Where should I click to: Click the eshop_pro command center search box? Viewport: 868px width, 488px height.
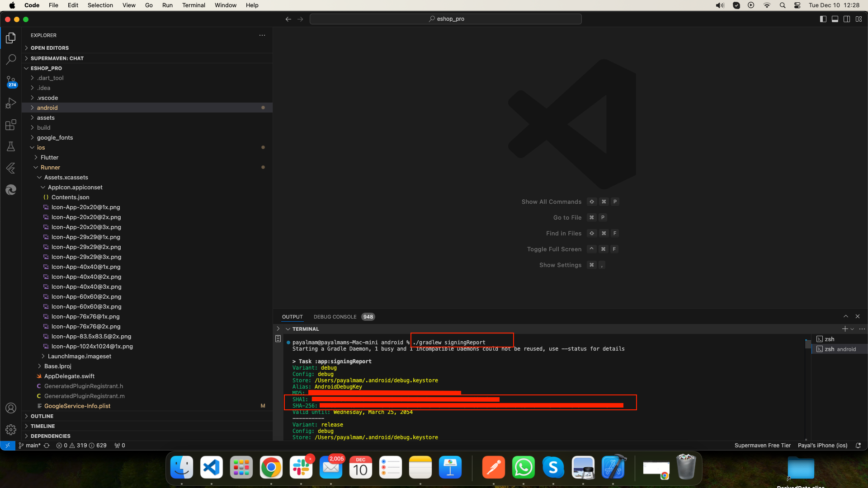click(x=445, y=19)
